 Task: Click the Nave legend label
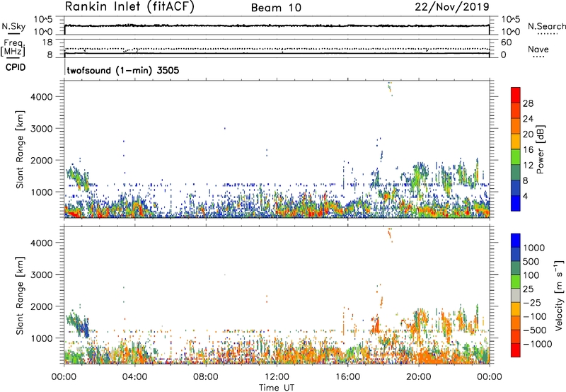click(538, 50)
